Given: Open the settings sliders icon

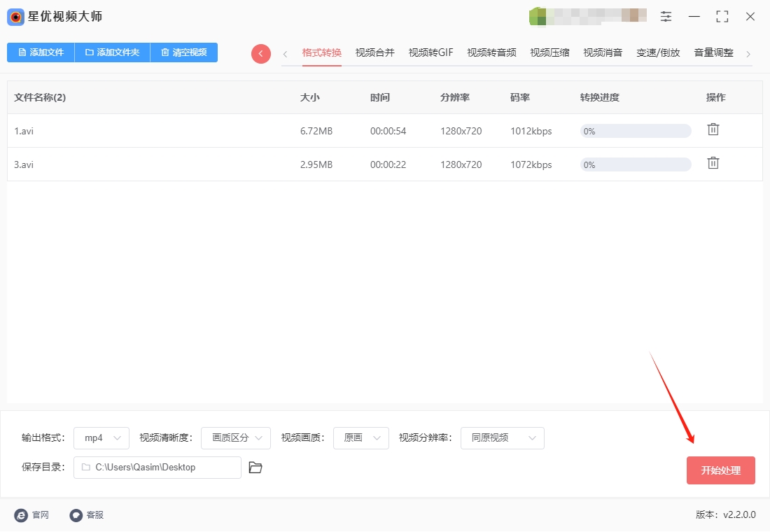Looking at the screenshot, I should click(x=666, y=17).
